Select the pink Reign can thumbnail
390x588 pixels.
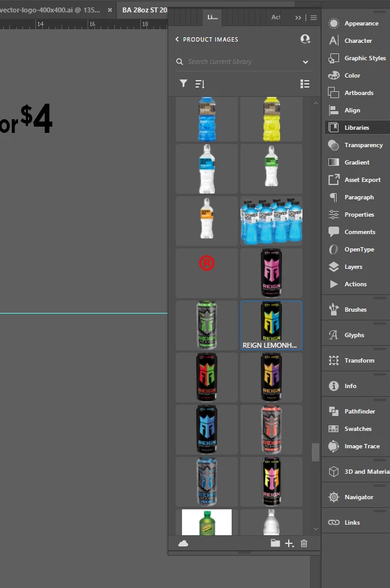click(271, 273)
